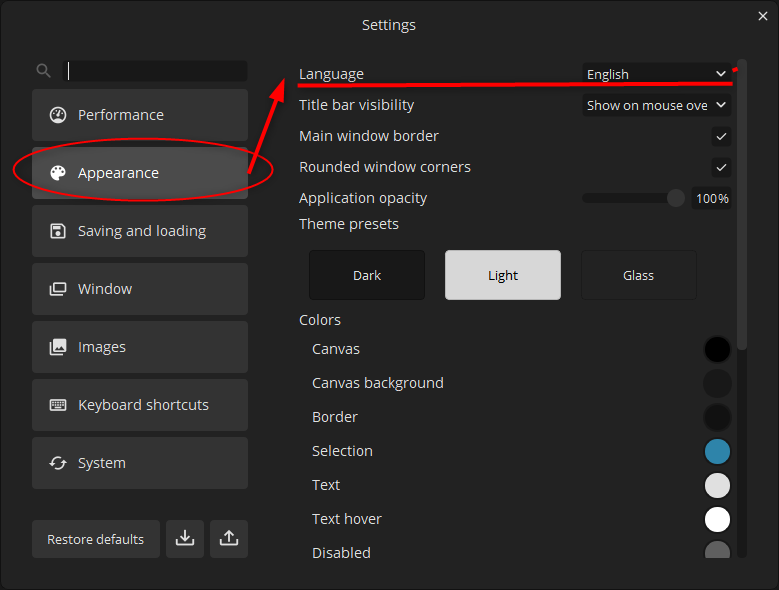Select the Dark theme preset
This screenshot has width=779, height=590.
tap(367, 275)
